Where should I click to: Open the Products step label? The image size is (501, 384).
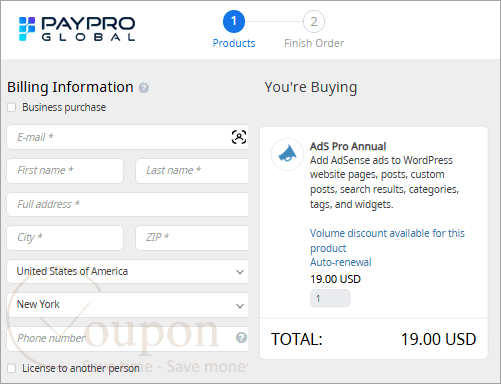234,43
